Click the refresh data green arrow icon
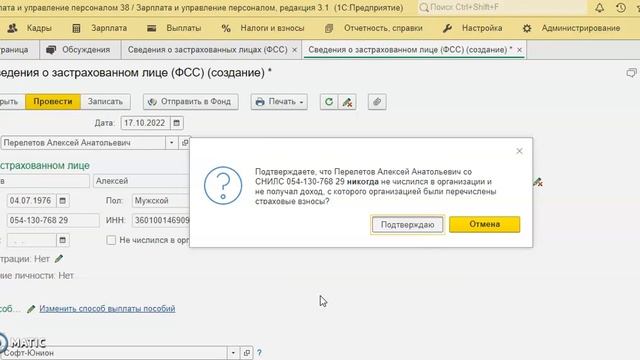The image size is (640, 360). click(x=329, y=102)
